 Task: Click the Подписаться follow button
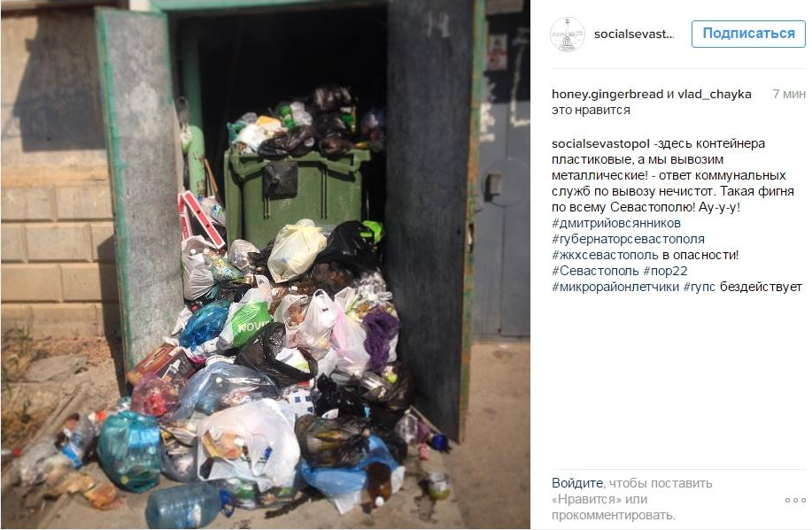click(748, 35)
